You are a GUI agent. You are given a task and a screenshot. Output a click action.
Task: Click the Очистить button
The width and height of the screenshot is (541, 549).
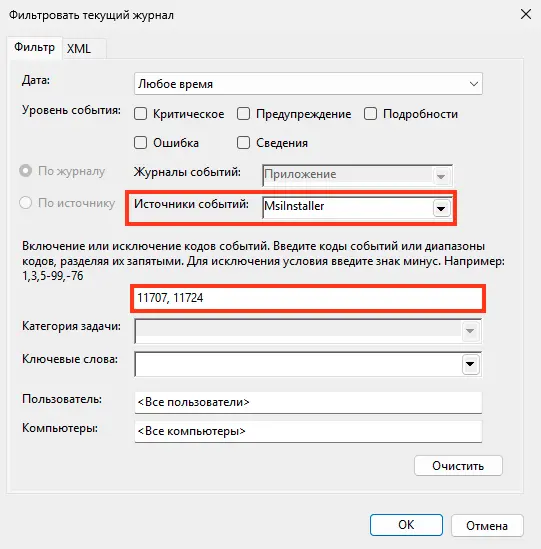(458, 466)
